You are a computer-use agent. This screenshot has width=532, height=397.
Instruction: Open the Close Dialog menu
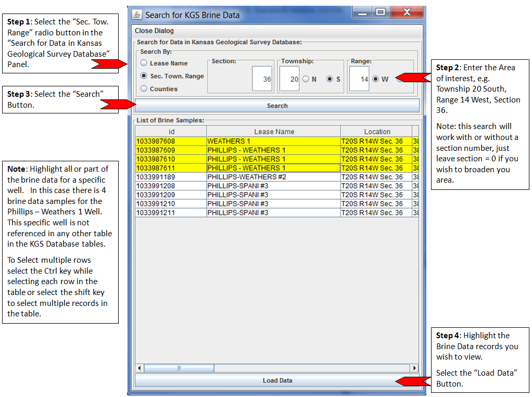click(154, 31)
